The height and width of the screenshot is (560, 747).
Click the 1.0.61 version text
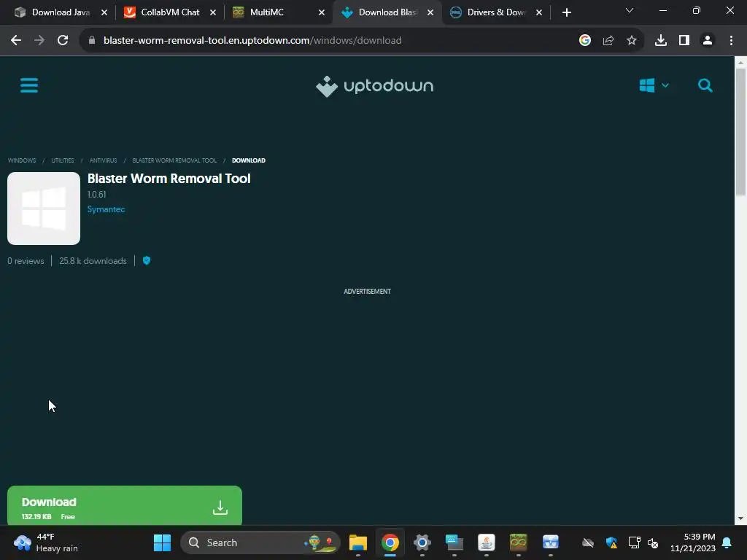pyautogui.click(x=97, y=194)
